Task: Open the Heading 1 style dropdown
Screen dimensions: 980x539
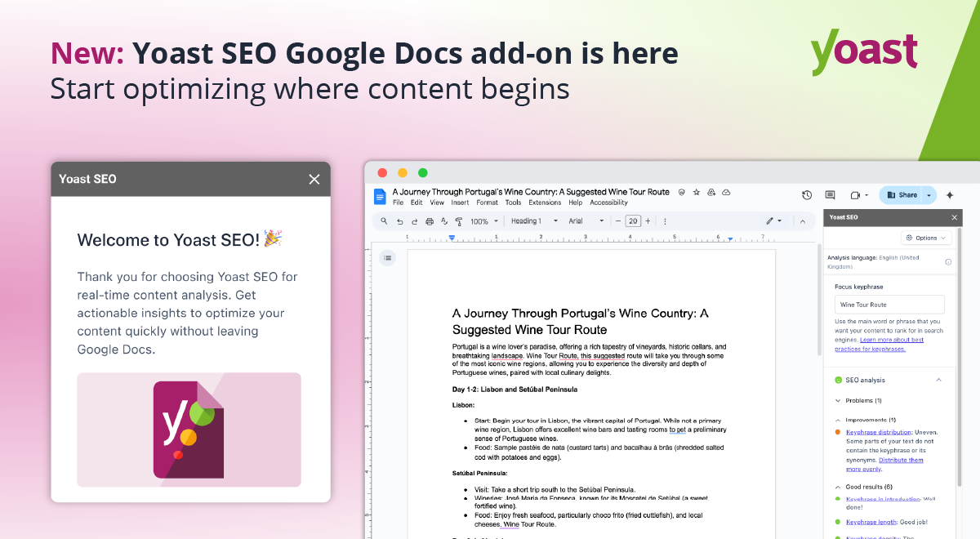Action: pyautogui.click(x=534, y=221)
